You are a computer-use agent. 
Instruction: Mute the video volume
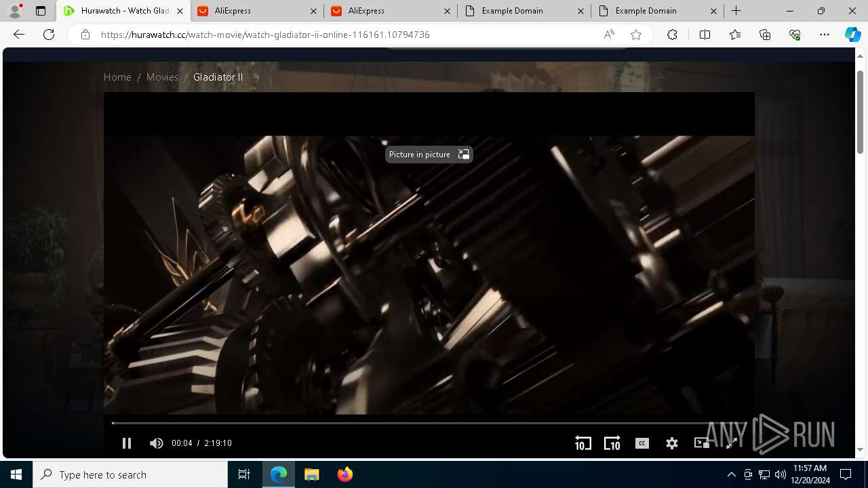click(x=156, y=443)
